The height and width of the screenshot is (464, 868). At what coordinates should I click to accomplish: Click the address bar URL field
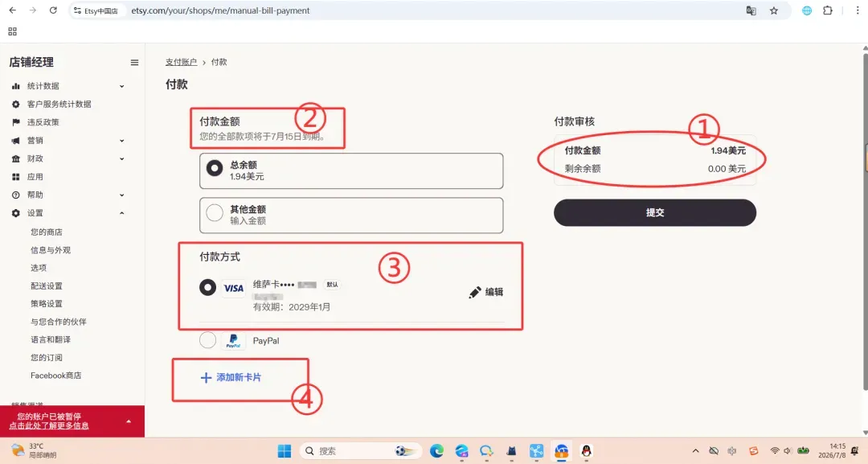click(x=432, y=10)
